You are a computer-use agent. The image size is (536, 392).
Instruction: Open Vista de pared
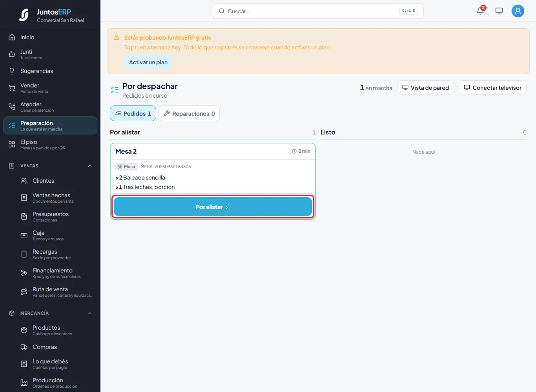tap(425, 87)
